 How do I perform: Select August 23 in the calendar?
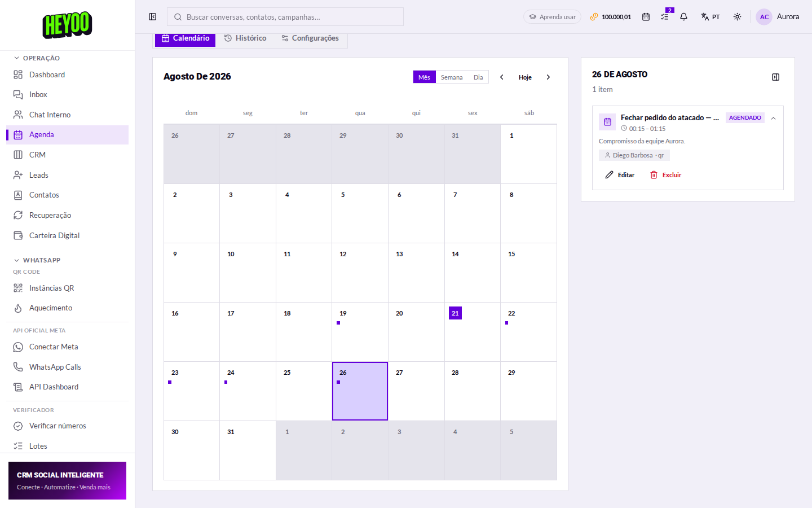pos(192,391)
